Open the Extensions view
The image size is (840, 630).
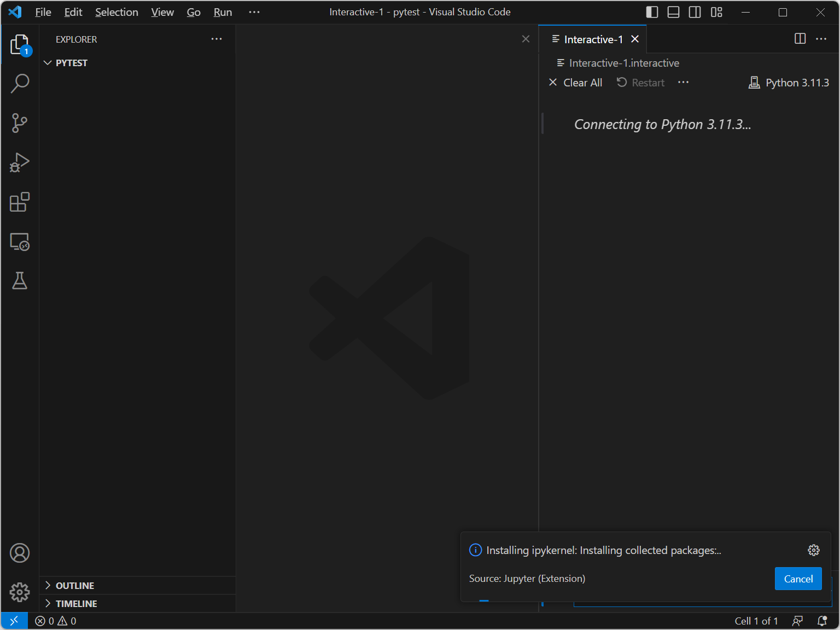pos(20,202)
